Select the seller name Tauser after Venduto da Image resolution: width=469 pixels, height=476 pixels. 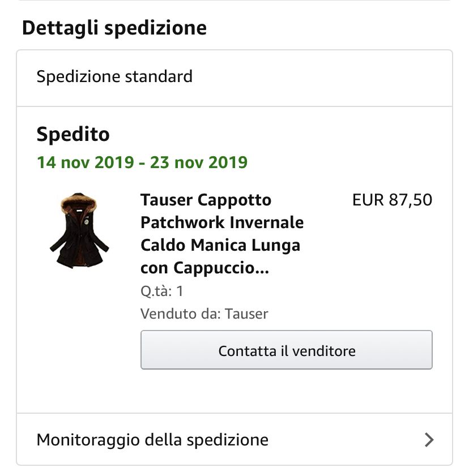(246, 314)
